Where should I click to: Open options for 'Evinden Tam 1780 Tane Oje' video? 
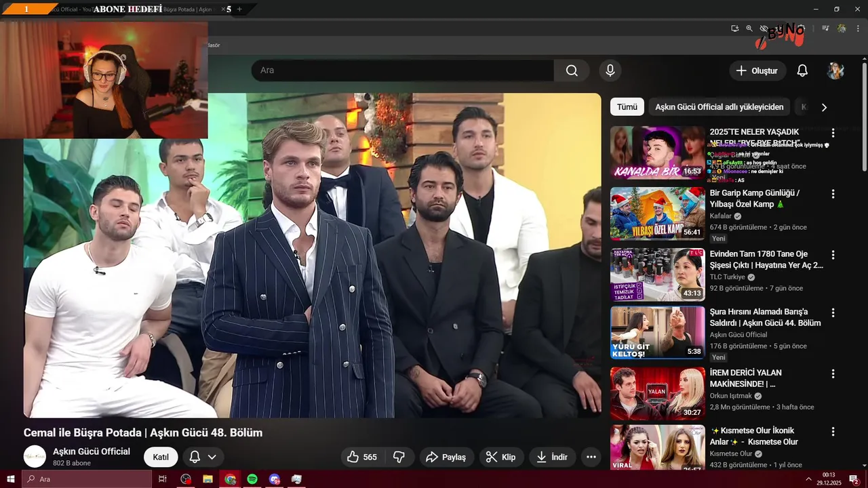(833, 255)
